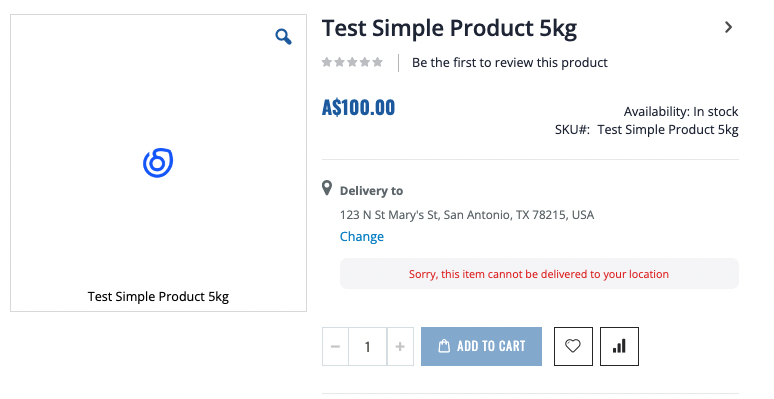Screen dimensions: 774x399
Task: Click the quantity input field showing 1
Action: click(368, 347)
